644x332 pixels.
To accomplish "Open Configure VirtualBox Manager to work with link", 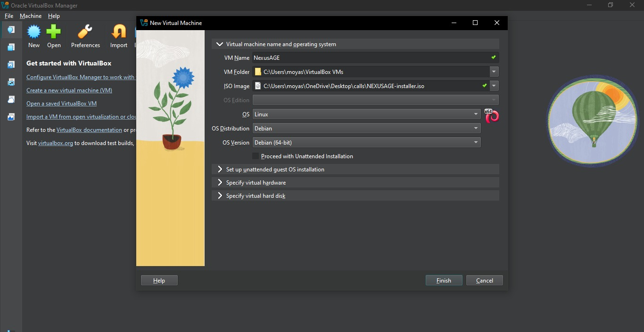I will tap(81, 77).
